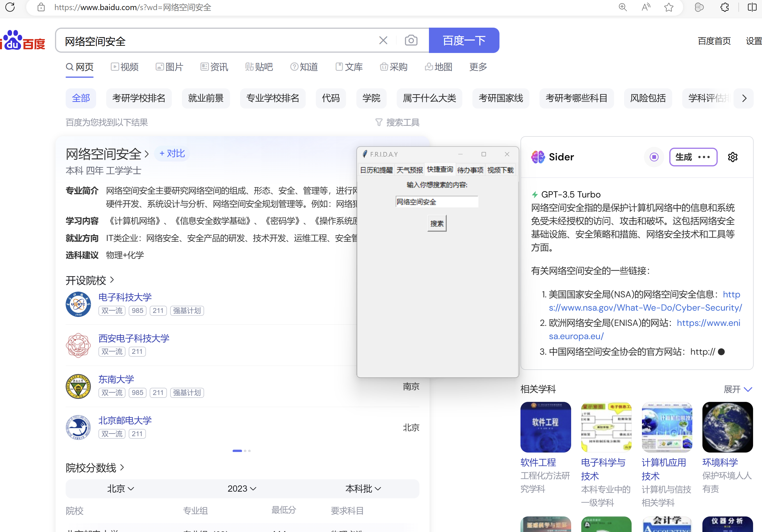Click the F.R.I.D.A.Y search input field
Image resolution: width=762 pixels, height=532 pixels.
(x=437, y=202)
